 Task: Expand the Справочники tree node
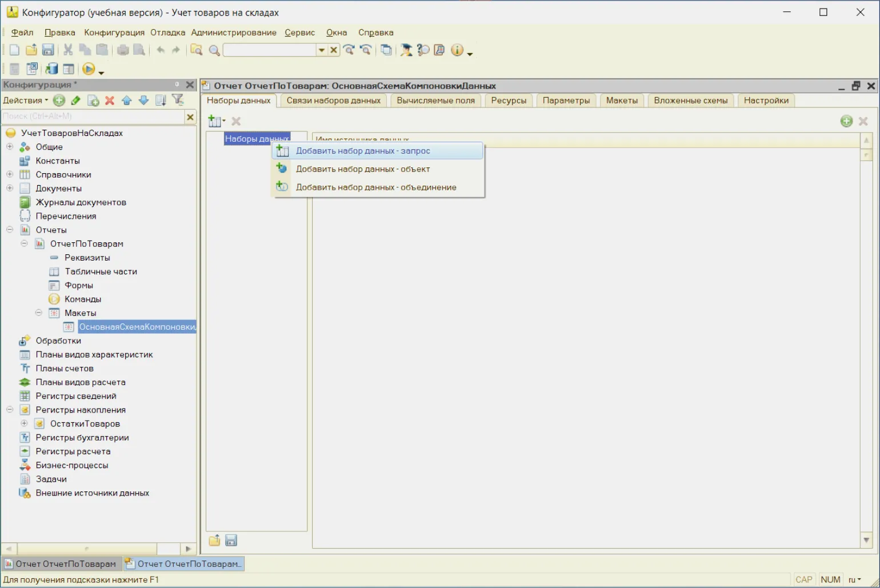point(10,174)
